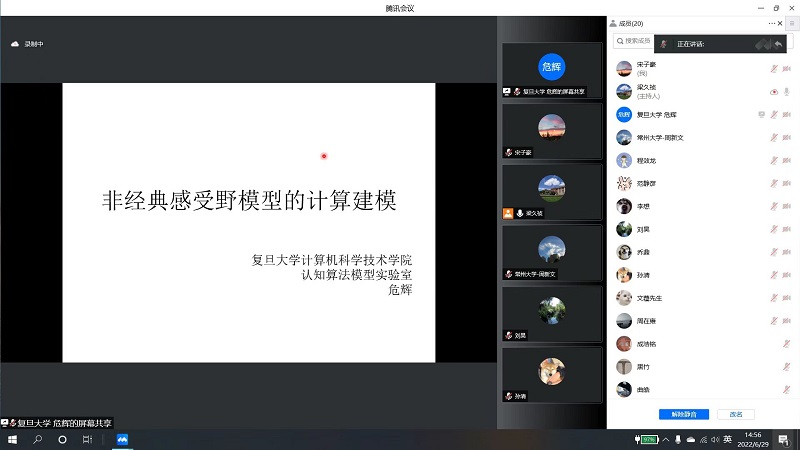Select 文楚先生 in the members list
Viewport: 800px width, 450px height.
(x=703, y=298)
